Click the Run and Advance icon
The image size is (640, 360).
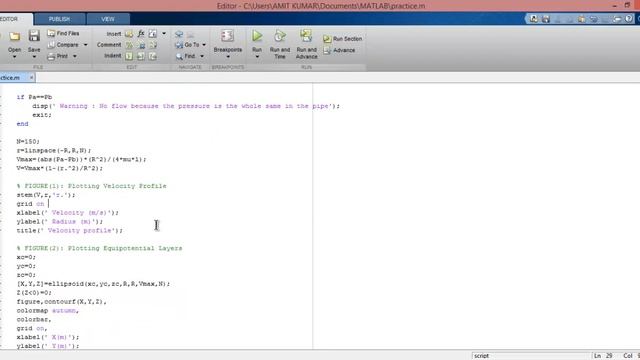[x=306, y=36]
